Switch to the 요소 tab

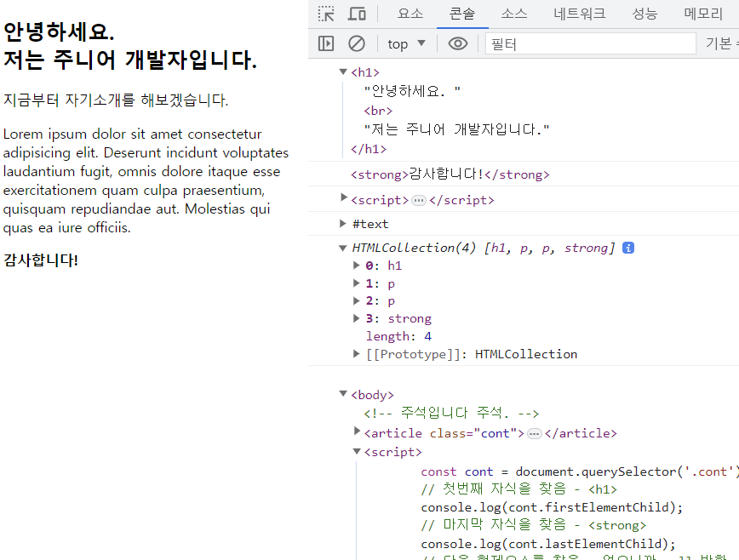point(410,14)
